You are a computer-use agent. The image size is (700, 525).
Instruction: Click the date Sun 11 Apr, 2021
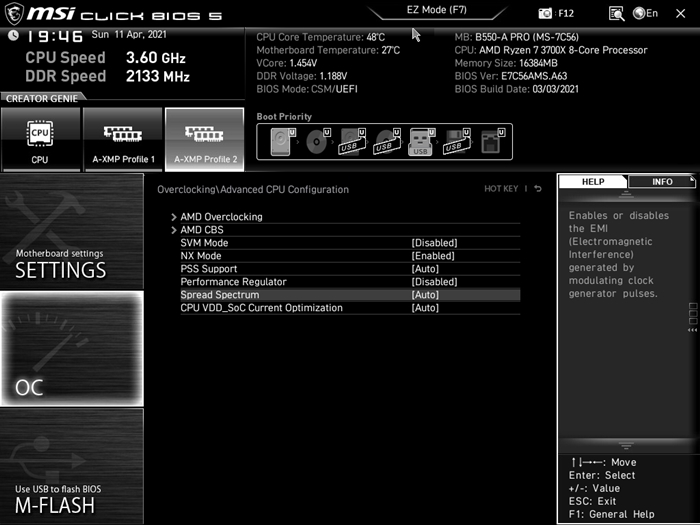129,34
